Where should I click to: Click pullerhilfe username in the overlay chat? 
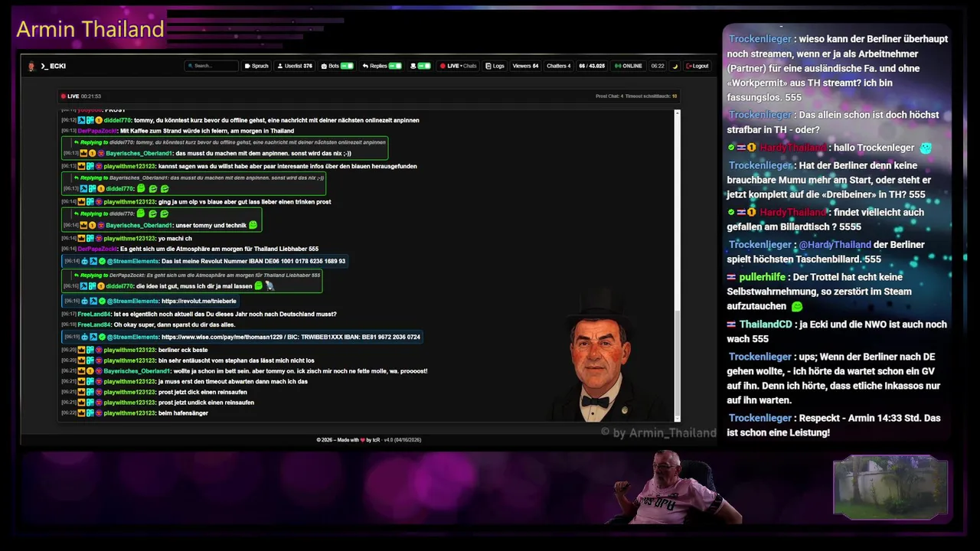pos(763,277)
